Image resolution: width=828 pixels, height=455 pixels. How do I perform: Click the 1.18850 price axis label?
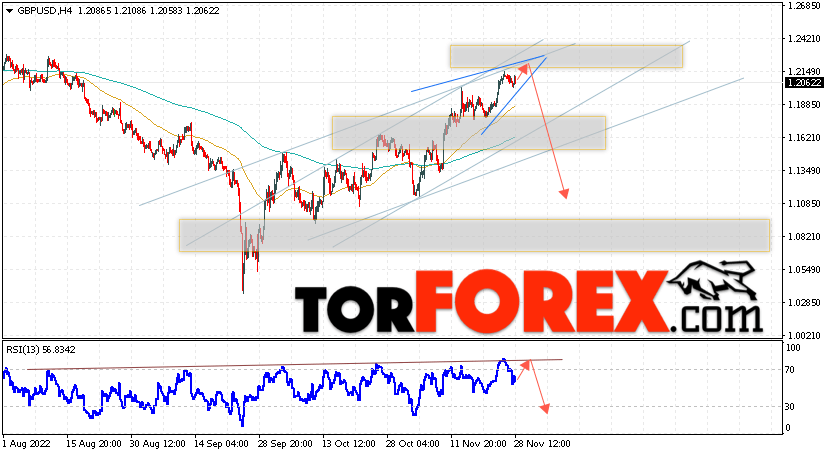(x=804, y=105)
